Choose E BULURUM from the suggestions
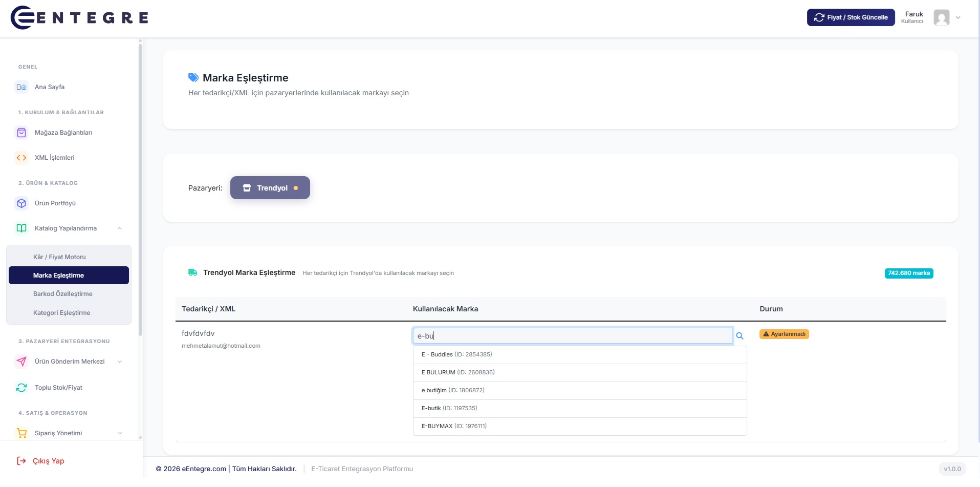The height and width of the screenshot is (487, 980). pos(580,373)
